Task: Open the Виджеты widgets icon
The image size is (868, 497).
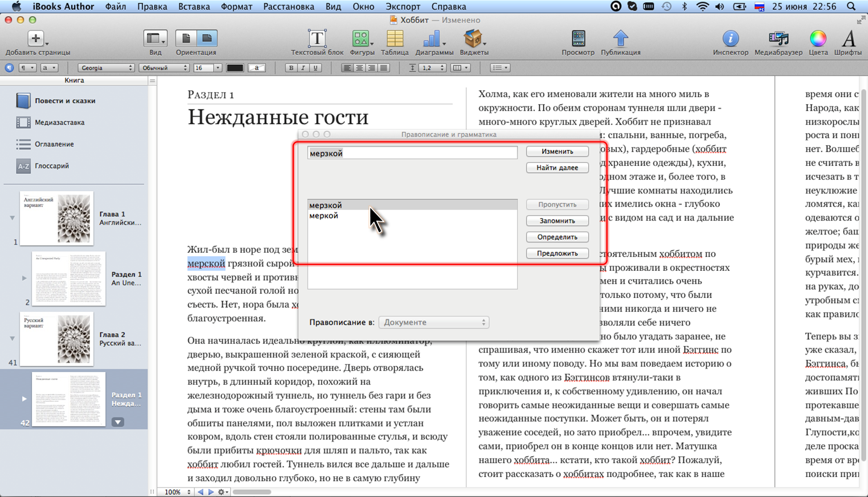Action: [x=473, y=38]
